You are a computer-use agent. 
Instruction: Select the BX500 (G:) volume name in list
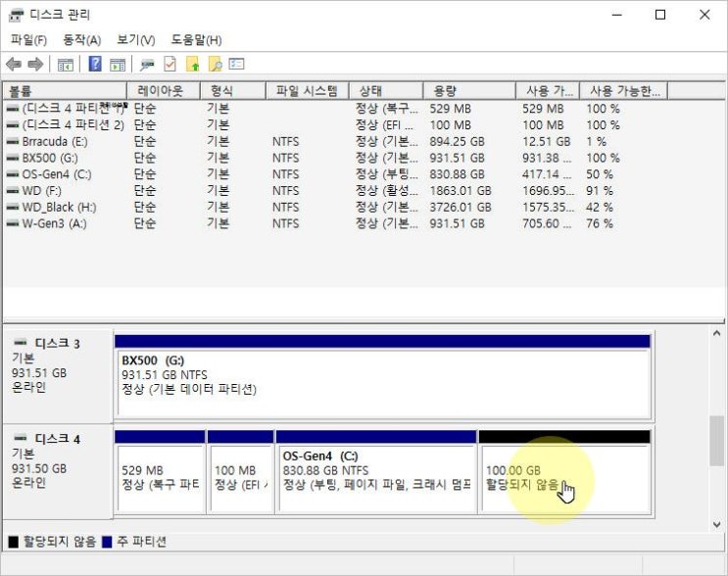tap(50, 158)
